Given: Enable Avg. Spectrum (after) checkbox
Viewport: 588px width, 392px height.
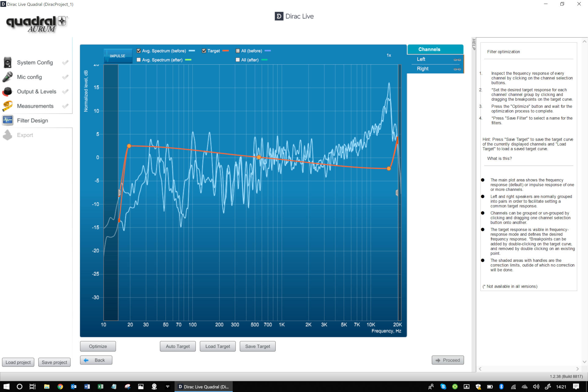Looking at the screenshot, I should (139, 60).
